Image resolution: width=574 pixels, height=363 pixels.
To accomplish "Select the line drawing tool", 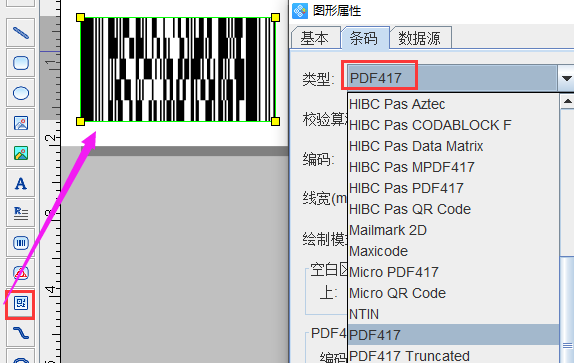I will tap(20, 33).
